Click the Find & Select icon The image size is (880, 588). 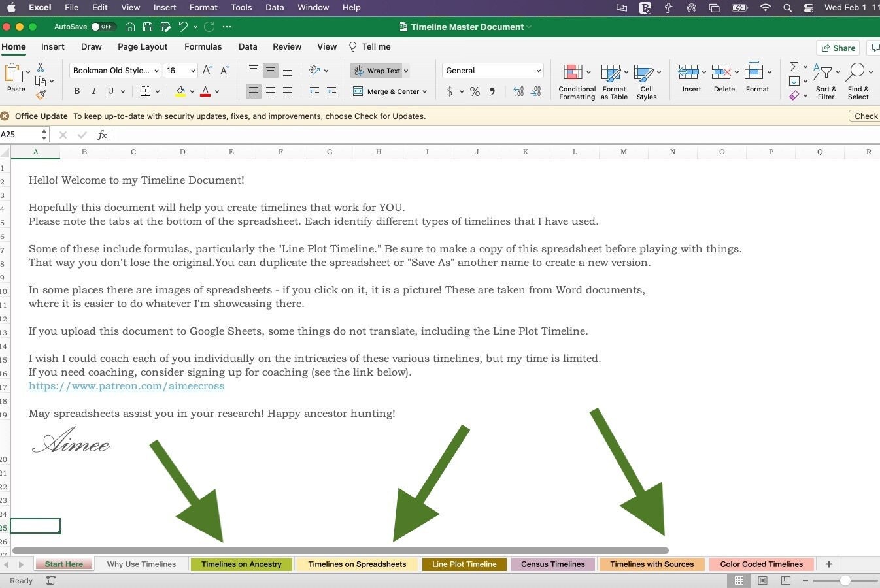[858, 80]
